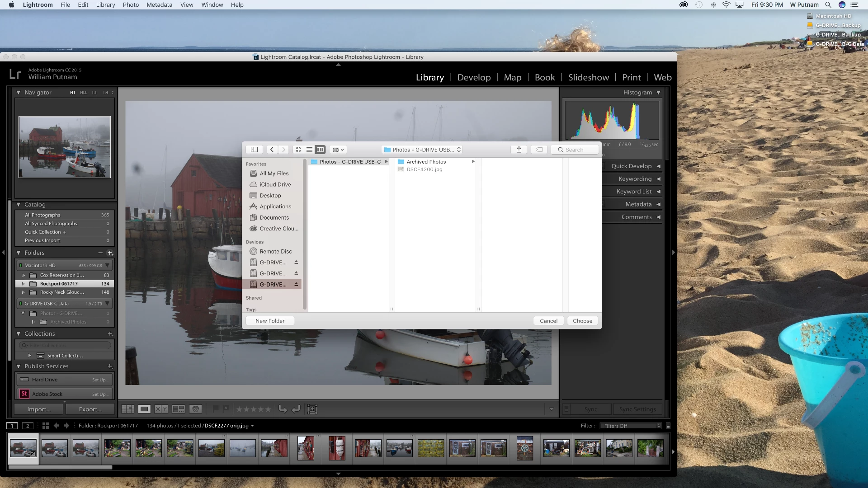Open the Filters Off dropdown
This screenshot has width=868, height=488.
tap(632, 426)
